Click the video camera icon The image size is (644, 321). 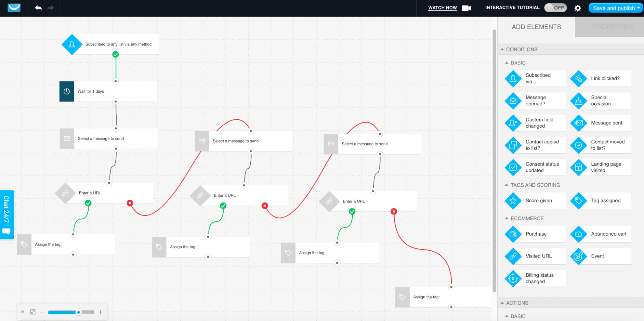point(466,8)
